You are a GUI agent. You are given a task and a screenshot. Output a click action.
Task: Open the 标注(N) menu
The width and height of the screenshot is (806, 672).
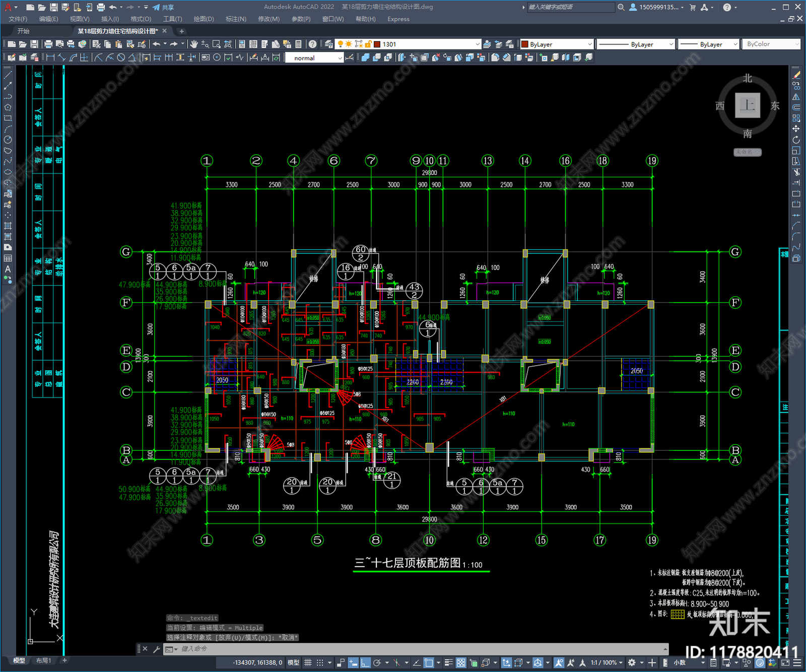tap(236, 19)
